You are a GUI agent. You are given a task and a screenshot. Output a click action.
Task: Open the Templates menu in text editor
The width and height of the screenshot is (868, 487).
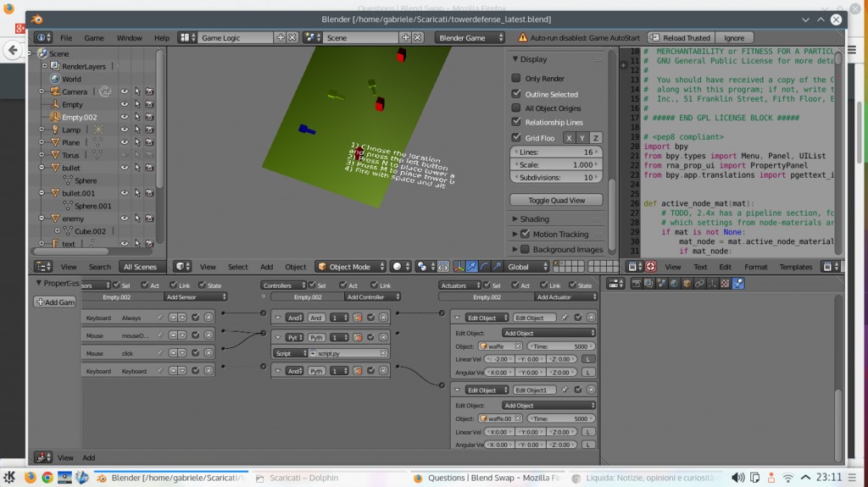(x=795, y=267)
